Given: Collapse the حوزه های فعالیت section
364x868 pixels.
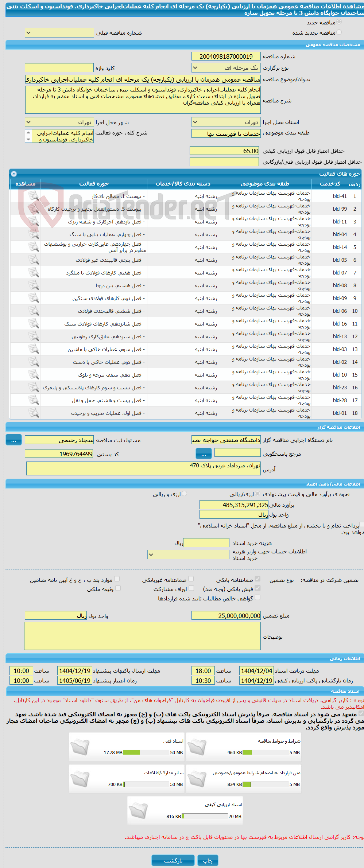Looking at the screenshot, I should (x=14, y=174).
